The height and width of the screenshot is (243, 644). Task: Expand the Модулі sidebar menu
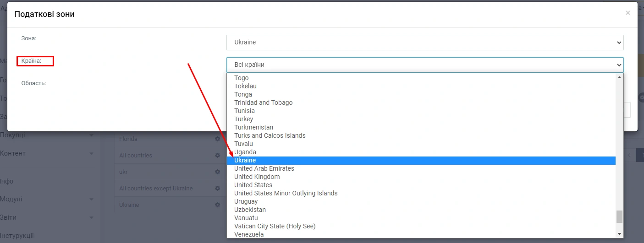[46, 200]
